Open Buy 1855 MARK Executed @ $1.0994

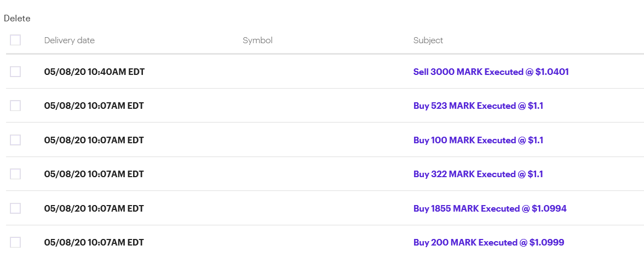point(490,208)
